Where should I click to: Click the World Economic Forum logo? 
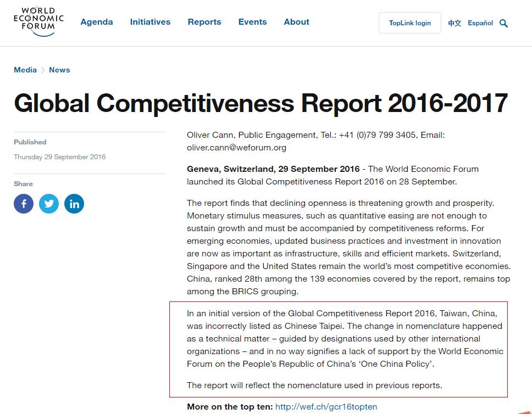click(38, 22)
